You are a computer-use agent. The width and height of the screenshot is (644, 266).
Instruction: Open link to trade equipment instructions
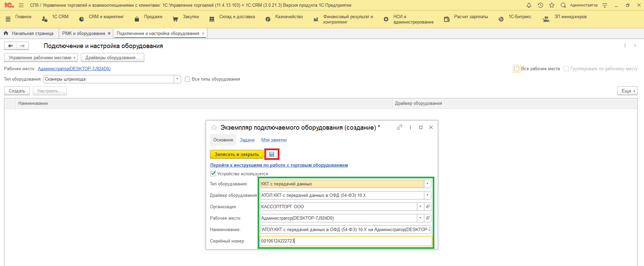pos(279,165)
